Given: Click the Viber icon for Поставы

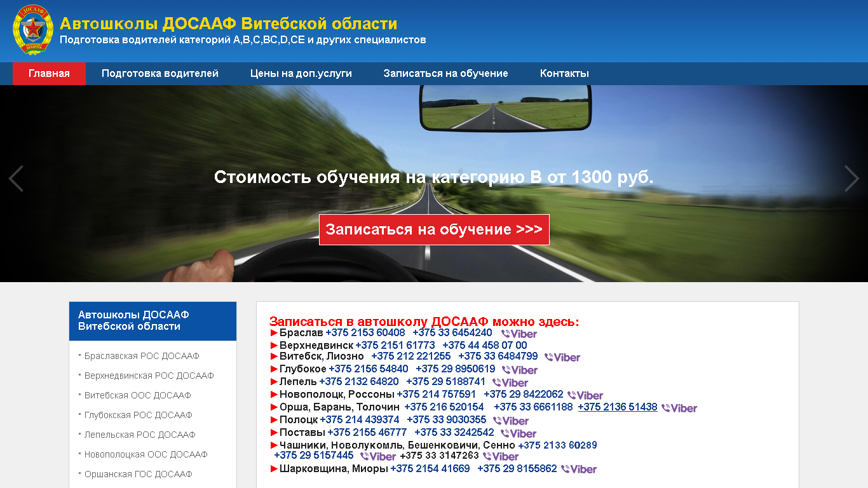Looking at the screenshot, I should coord(519,433).
